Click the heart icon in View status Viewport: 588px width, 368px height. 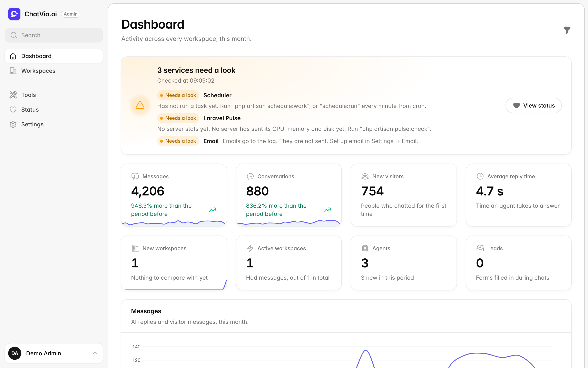516,105
